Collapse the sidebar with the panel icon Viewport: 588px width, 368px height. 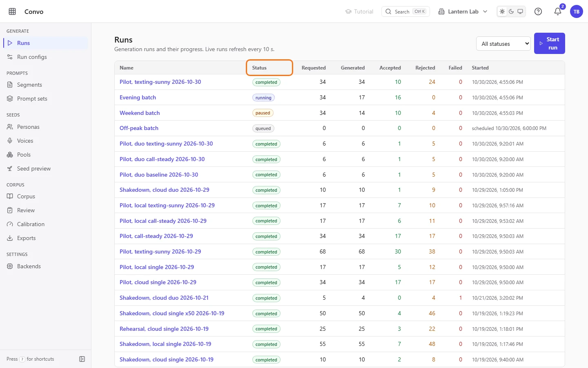pyautogui.click(x=82, y=359)
